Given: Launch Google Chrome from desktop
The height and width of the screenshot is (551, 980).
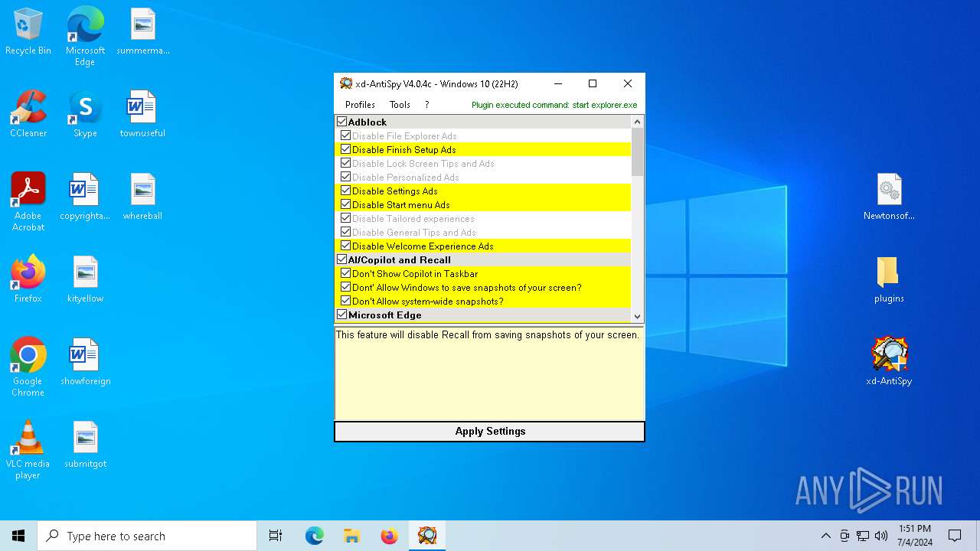Looking at the screenshot, I should click(28, 367).
